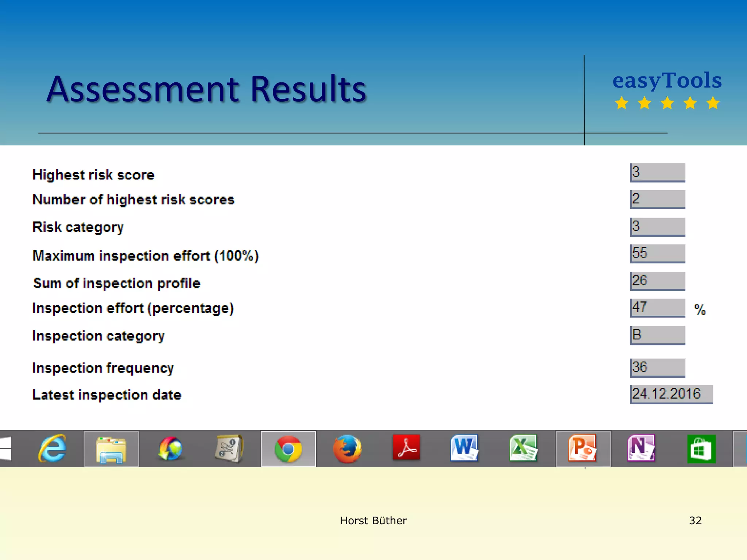Launch Firefox from the taskbar
Screen dimensions: 747x560
click(x=347, y=448)
